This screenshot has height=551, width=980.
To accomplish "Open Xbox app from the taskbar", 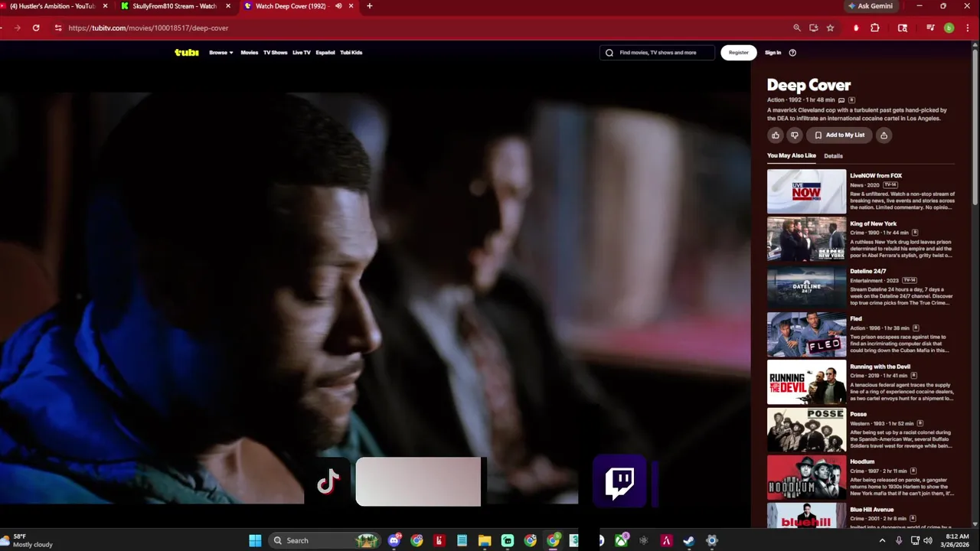I will pyautogui.click(x=622, y=540).
